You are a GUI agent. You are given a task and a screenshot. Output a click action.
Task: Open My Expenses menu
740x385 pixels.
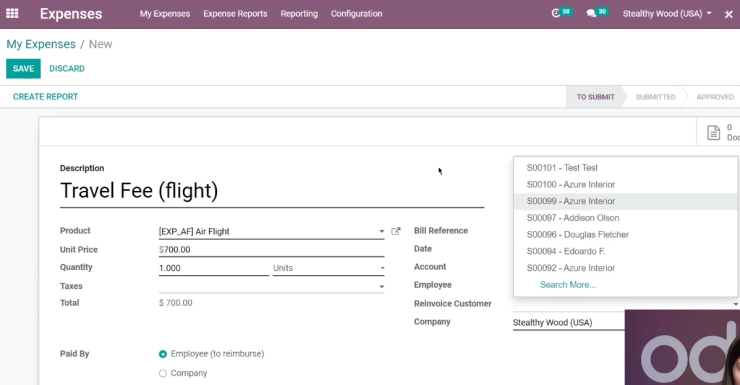165,14
